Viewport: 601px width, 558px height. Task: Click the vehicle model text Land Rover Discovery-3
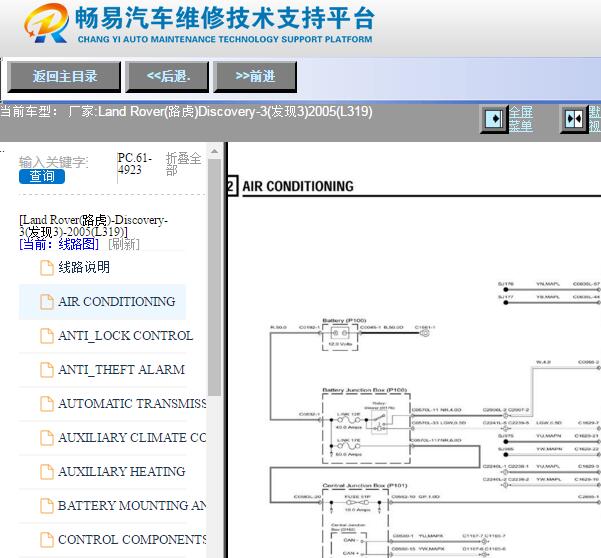click(x=235, y=112)
